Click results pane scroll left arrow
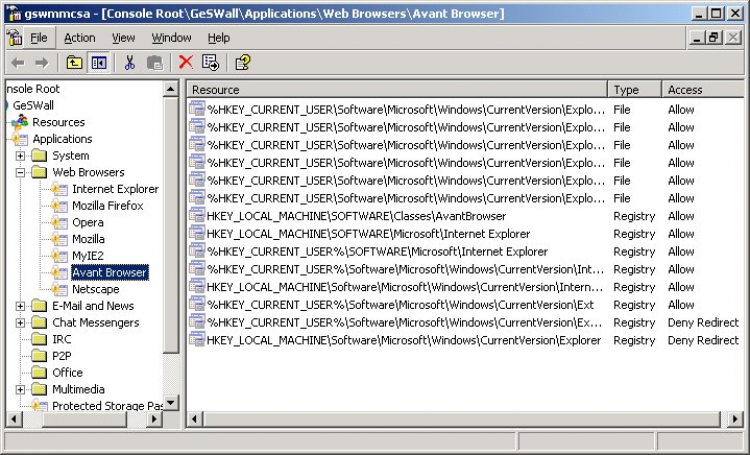The width and height of the screenshot is (750, 455). (194, 420)
